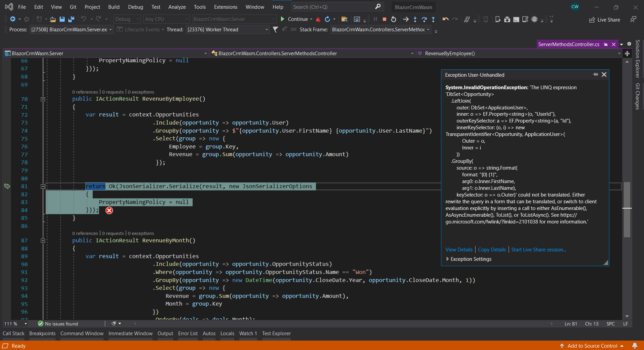Click the View Details link
Viewport: 644px width, 350px height.
(x=458, y=249)
